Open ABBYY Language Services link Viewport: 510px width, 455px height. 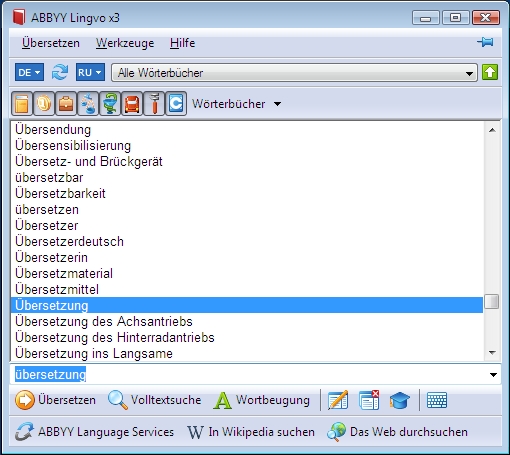[x=106, y=432]
